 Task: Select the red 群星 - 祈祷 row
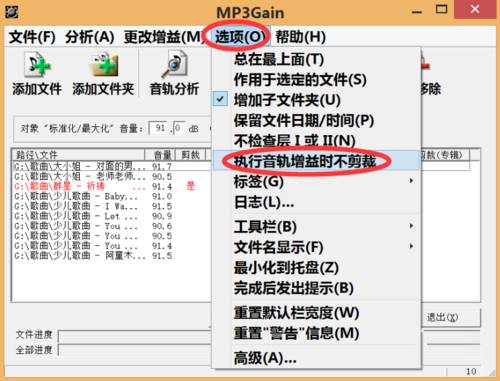click(x=112, y=186)
